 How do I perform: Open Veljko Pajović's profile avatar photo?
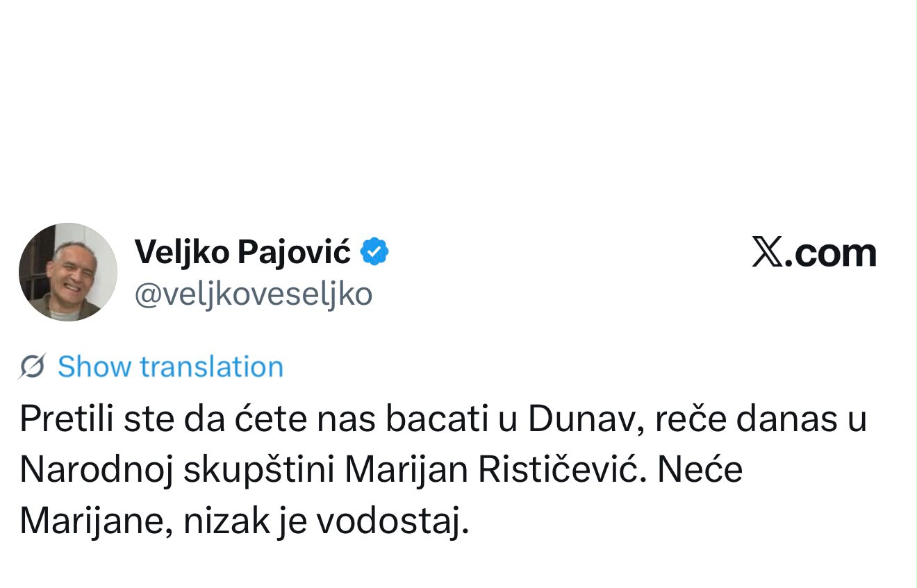click(x=68, y=272)
